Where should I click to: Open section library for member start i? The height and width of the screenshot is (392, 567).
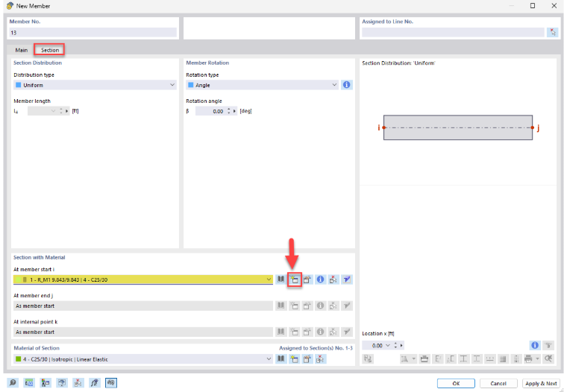281,279
